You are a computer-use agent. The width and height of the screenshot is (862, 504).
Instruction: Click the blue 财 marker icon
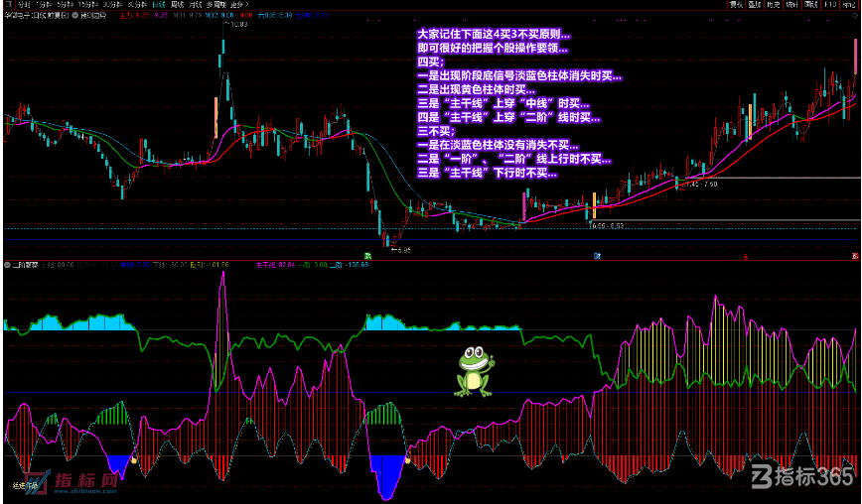pyautogui.click(x=597, y=256)
